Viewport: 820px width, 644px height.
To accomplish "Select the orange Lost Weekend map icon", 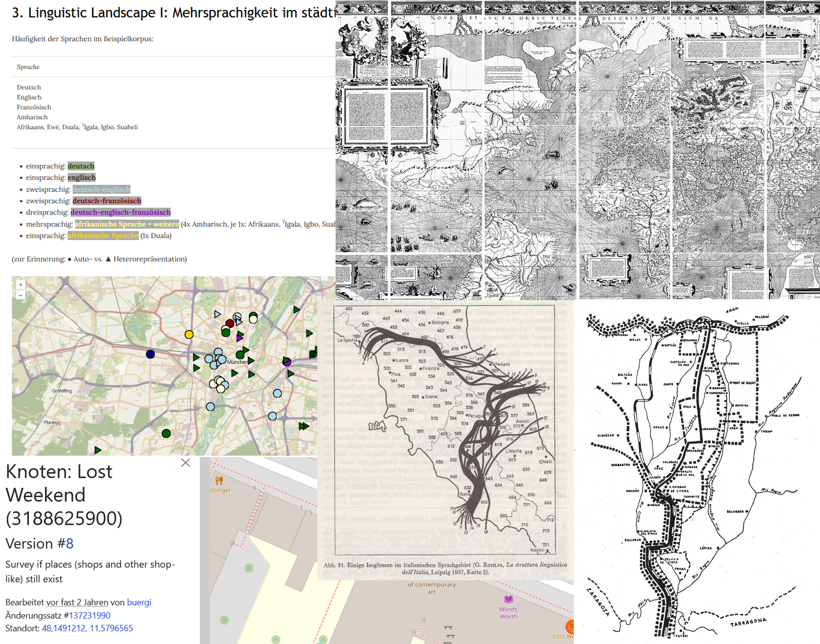I will (570, 627).
